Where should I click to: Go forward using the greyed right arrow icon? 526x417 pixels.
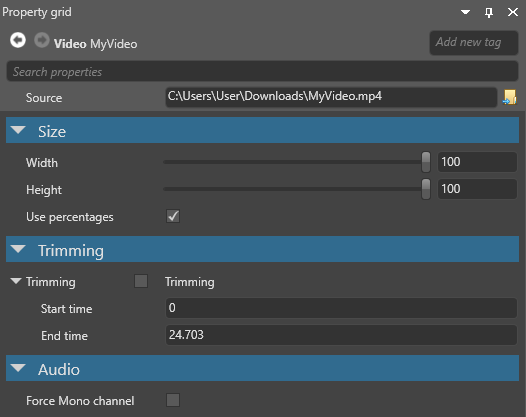42,41
